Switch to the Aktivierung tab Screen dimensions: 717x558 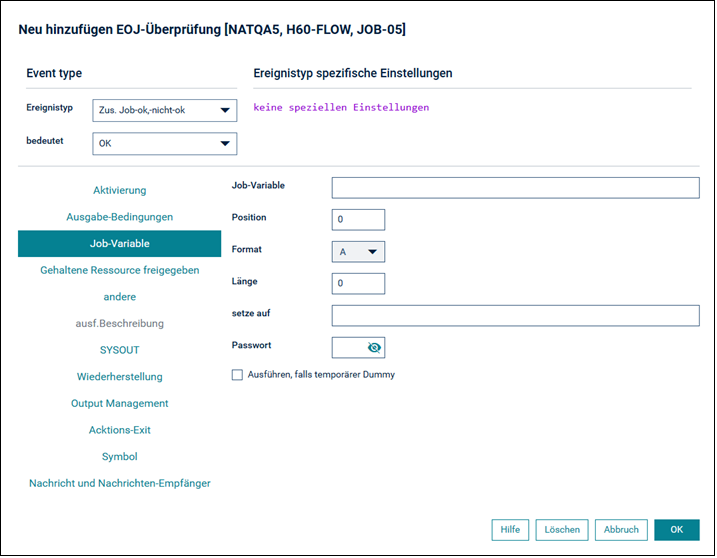[120, 190]
